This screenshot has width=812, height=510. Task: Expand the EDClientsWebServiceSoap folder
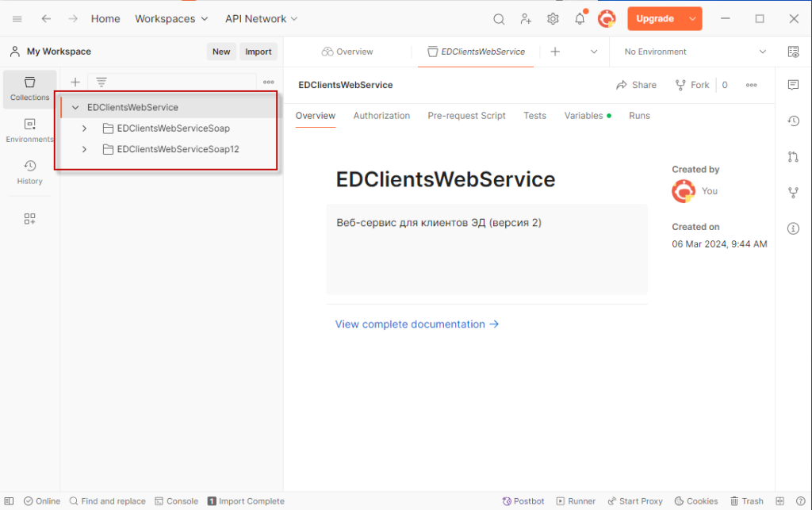[x=84, y=128]
